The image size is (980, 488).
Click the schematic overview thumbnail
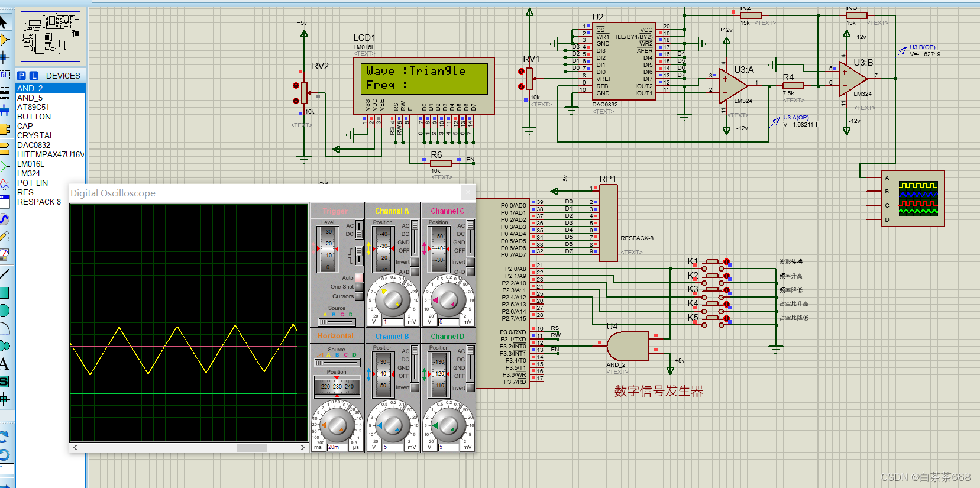tap(50, 37)
